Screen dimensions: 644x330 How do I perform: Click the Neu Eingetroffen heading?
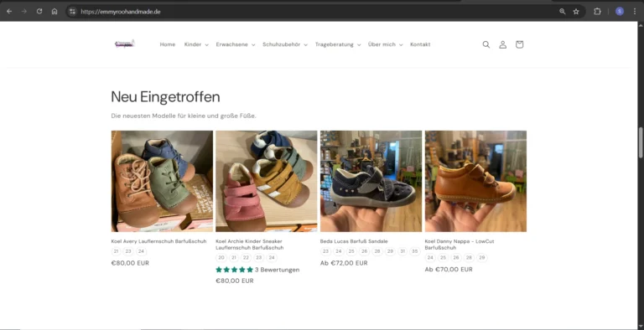pyautogui.click(x=165, y=97)
